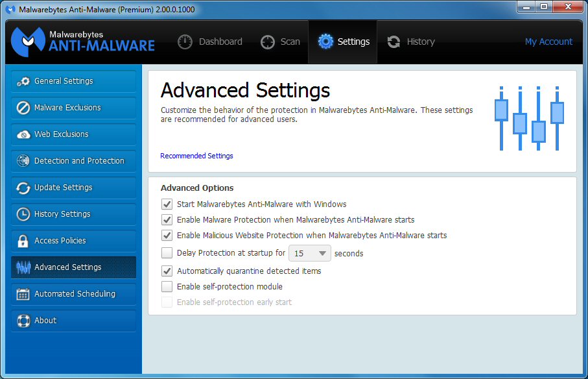Go to the History tab

pos(411,42)
